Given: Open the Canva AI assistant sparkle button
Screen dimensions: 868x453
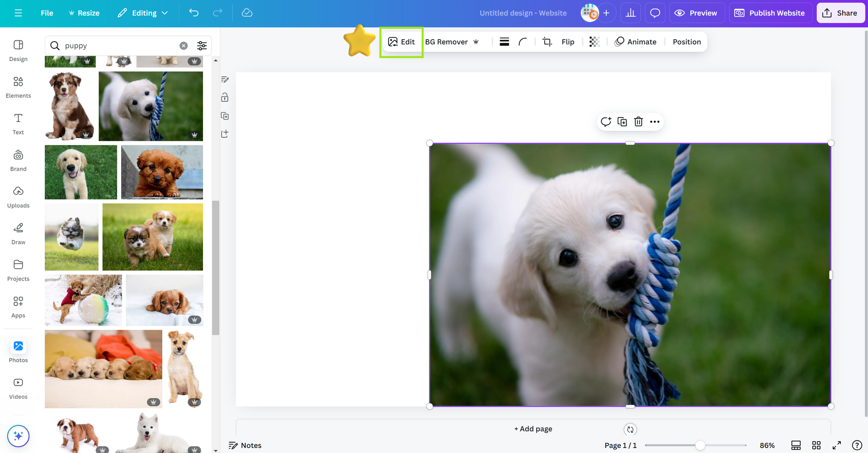Looking at the screenshot, I should click(18, 436).
